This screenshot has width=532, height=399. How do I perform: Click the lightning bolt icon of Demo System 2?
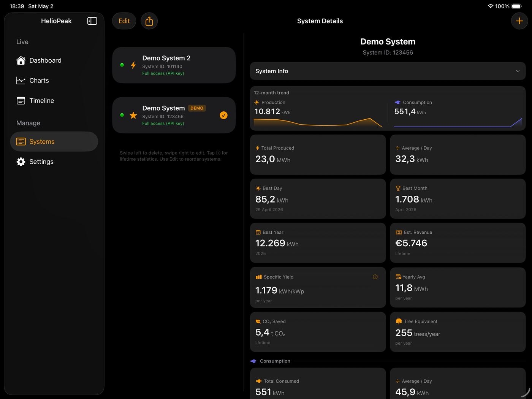click(133, 65)
